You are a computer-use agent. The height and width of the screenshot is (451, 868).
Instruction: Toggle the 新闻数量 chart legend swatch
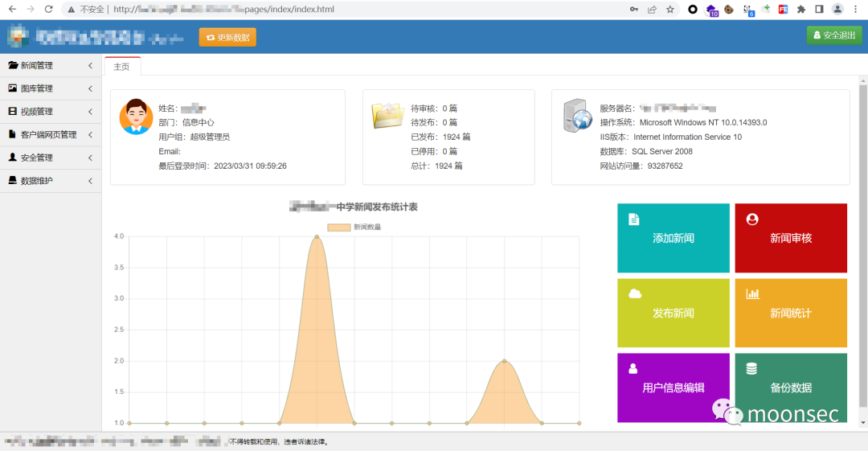tap(339, 228)
